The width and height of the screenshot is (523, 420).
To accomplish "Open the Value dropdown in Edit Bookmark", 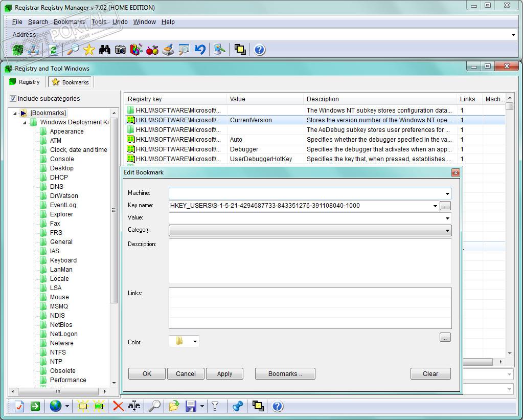I will point(447,218).
